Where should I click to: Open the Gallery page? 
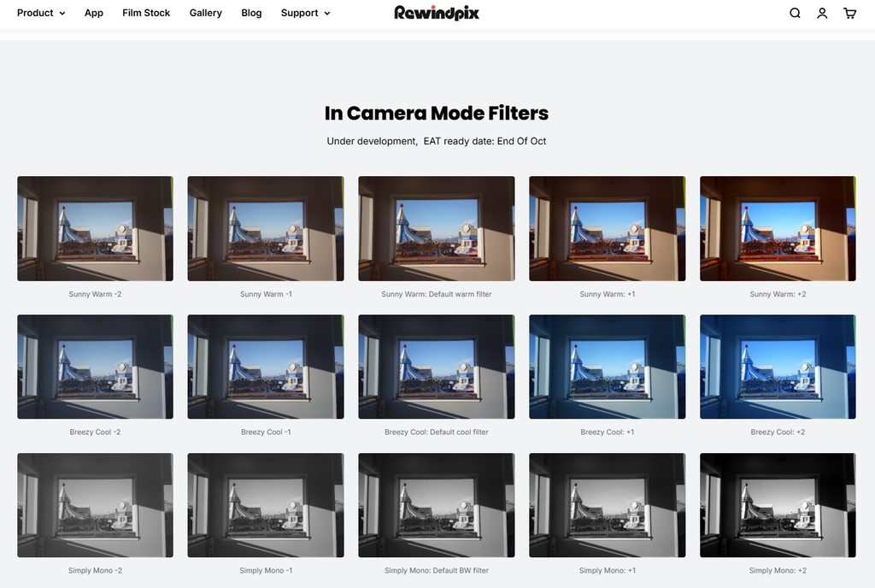(205, 13)
